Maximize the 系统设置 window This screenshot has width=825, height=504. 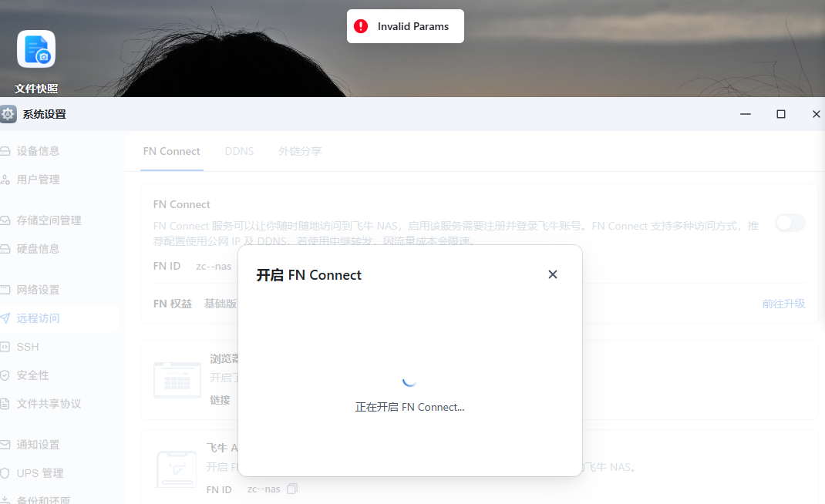click(x=781, y=114)
